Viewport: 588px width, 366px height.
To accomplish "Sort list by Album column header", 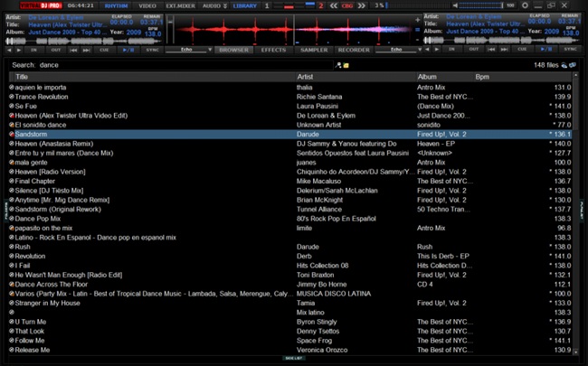I will click(x=445, y=77).
